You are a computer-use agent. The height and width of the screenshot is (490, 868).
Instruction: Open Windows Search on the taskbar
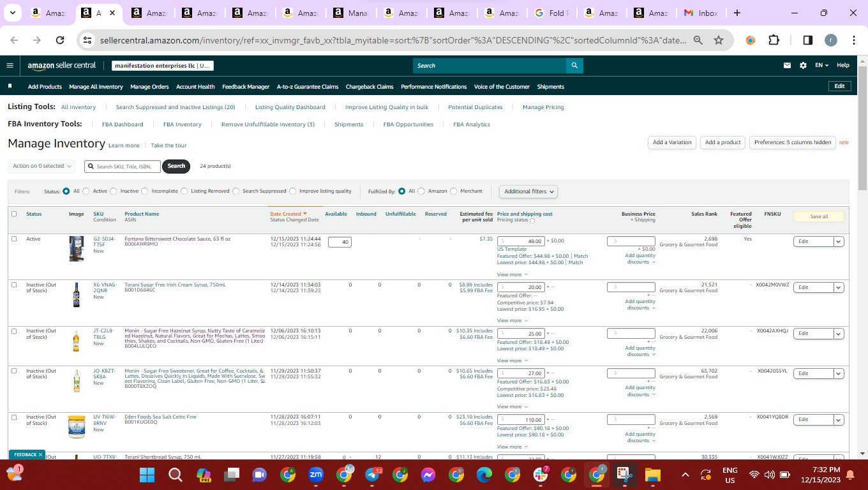[176, 475]
